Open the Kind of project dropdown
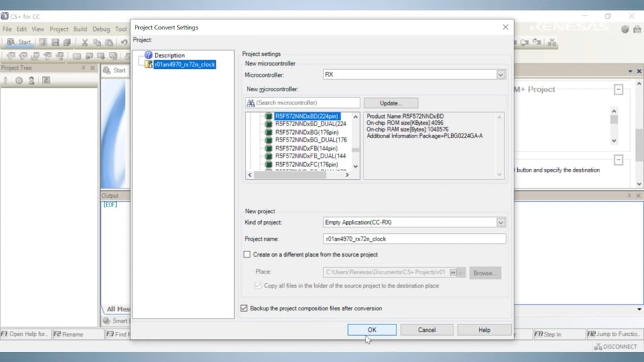644x362 pixels. click(x=500, y=222)
